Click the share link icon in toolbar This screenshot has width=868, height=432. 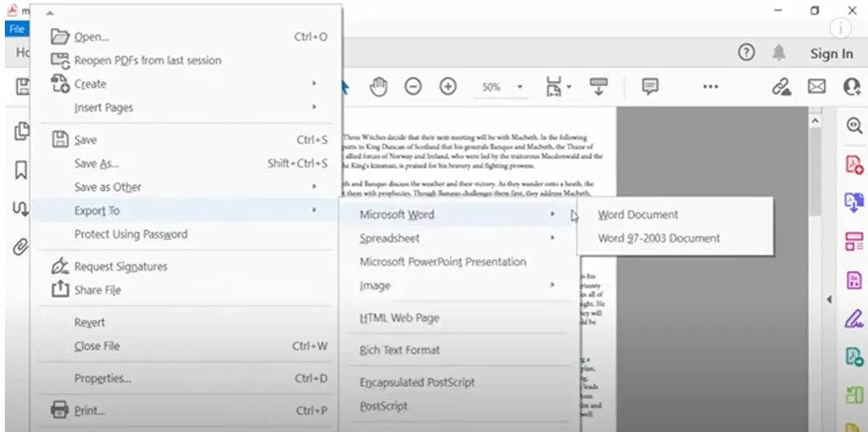pyautogui.click(x=782, y=86)
